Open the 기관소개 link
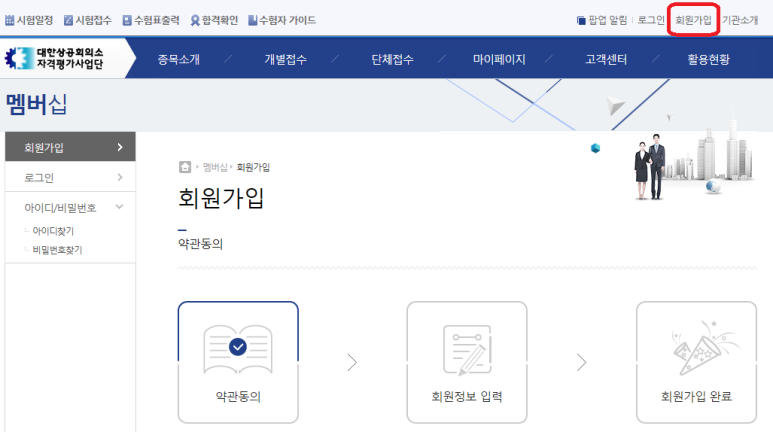Viewport: 773px width, 432px height. 740,20
